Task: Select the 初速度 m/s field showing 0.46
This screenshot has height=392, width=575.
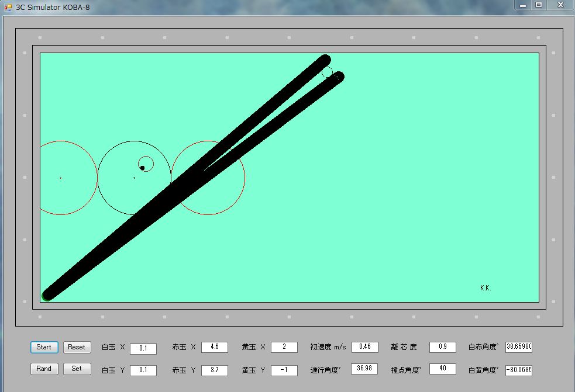Action: tap(365, 347)
